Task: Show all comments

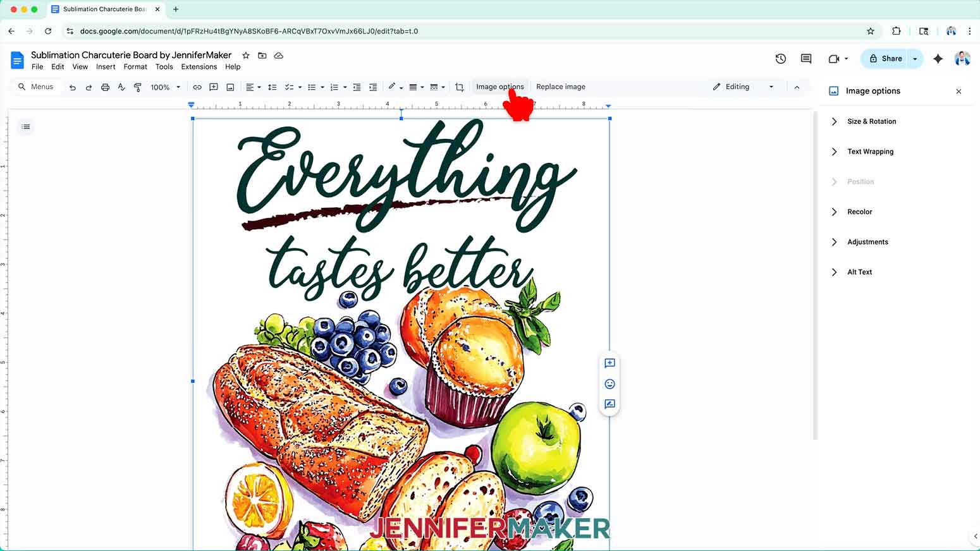Action: click(x=806, y=59)
